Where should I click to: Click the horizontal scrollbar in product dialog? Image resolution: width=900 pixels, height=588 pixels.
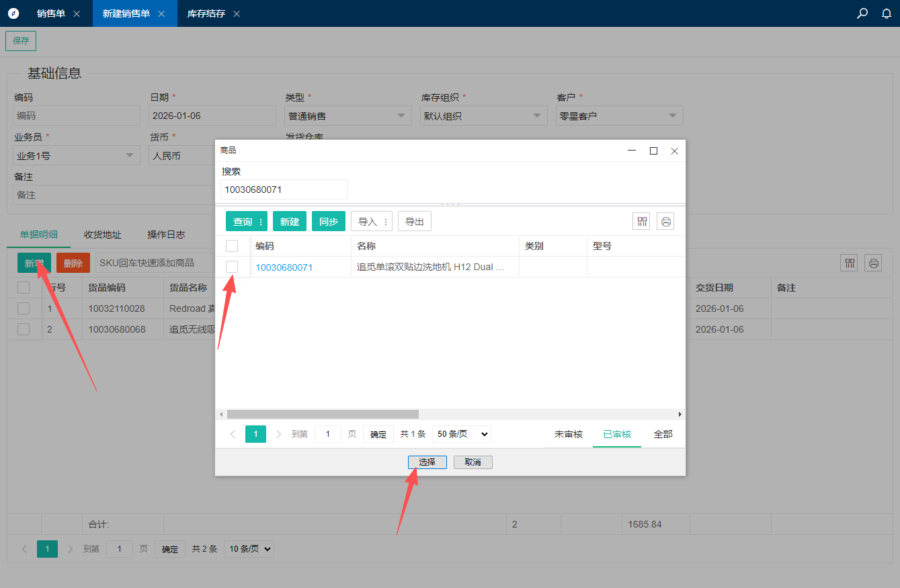[323, 415]
